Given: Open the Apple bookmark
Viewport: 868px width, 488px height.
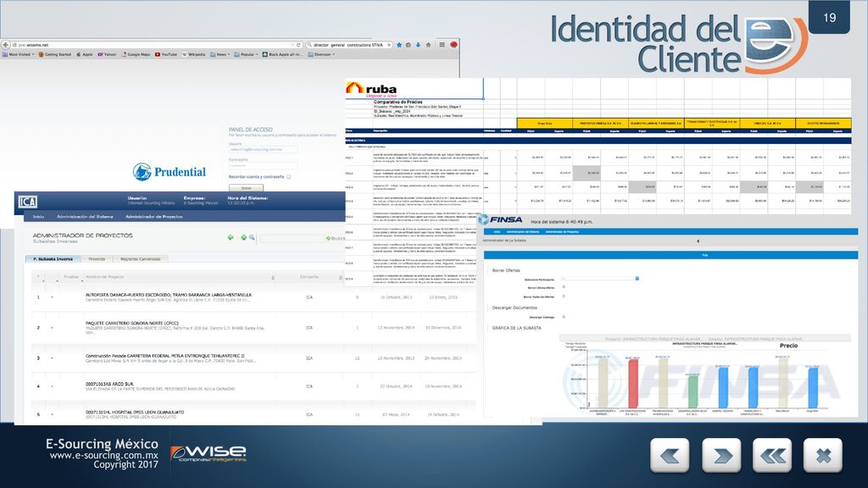Looking at the screenshot, I should pos(85,54).
